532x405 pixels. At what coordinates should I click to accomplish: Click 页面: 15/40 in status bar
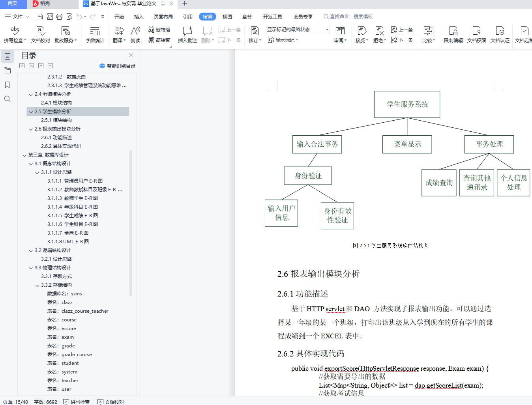click(x=15, y=402)
